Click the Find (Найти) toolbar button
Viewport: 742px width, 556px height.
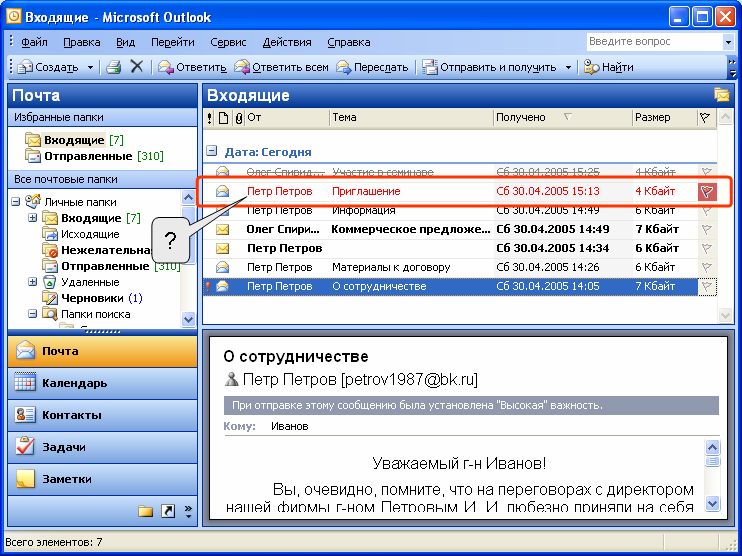(x=609, y=67)
